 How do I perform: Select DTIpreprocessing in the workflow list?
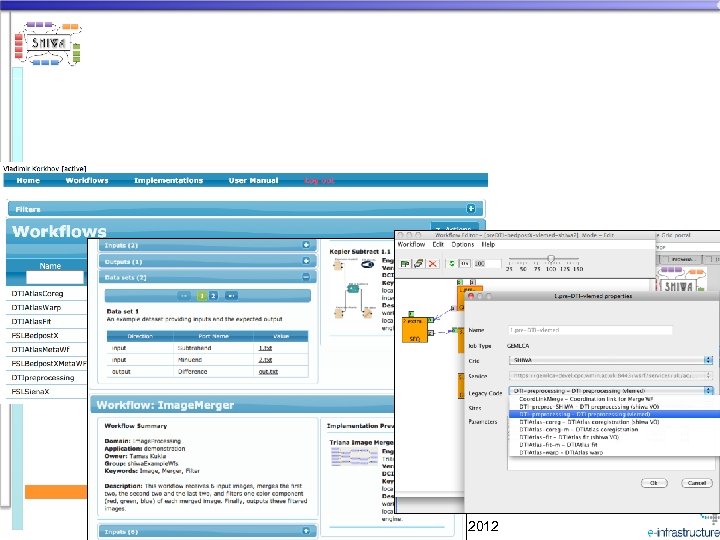(43, 377)
